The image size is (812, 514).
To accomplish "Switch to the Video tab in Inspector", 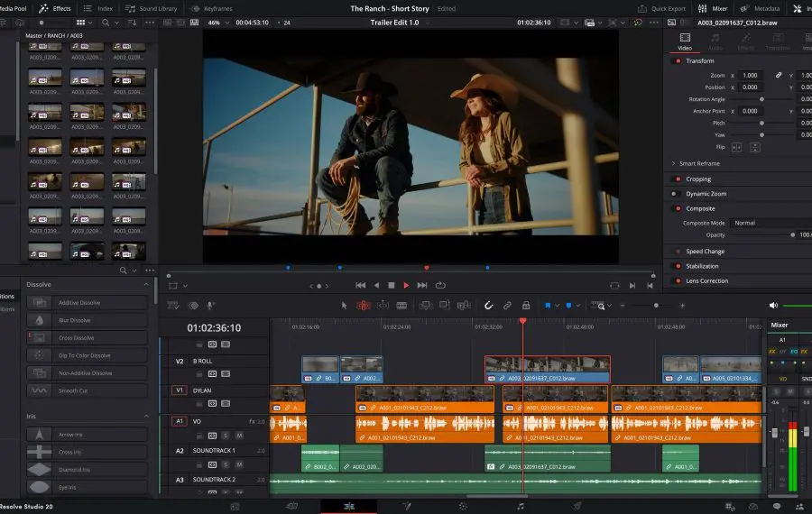I will [x=685, y=41].
